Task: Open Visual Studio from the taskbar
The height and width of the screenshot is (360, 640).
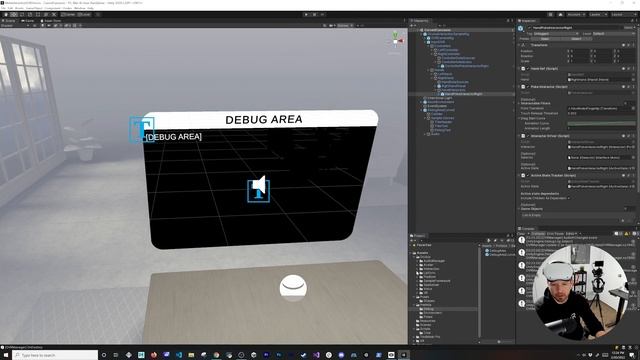Action: point(316,355)
